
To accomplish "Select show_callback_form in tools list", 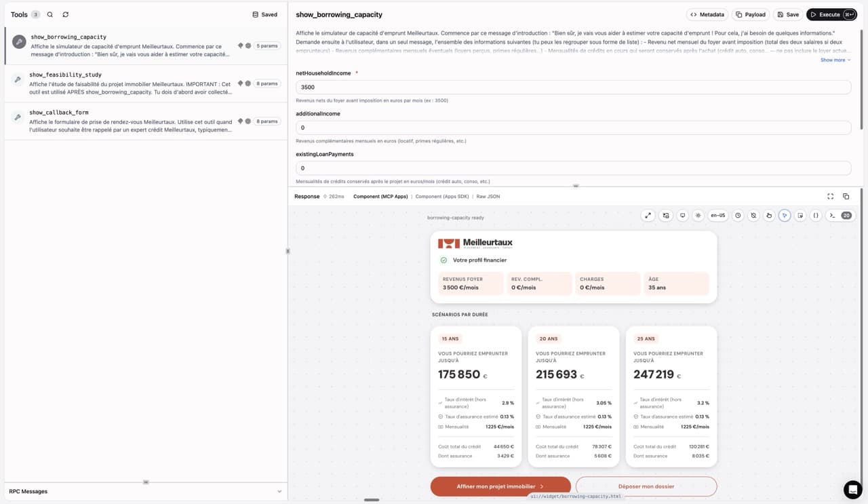I will (146, 121).
